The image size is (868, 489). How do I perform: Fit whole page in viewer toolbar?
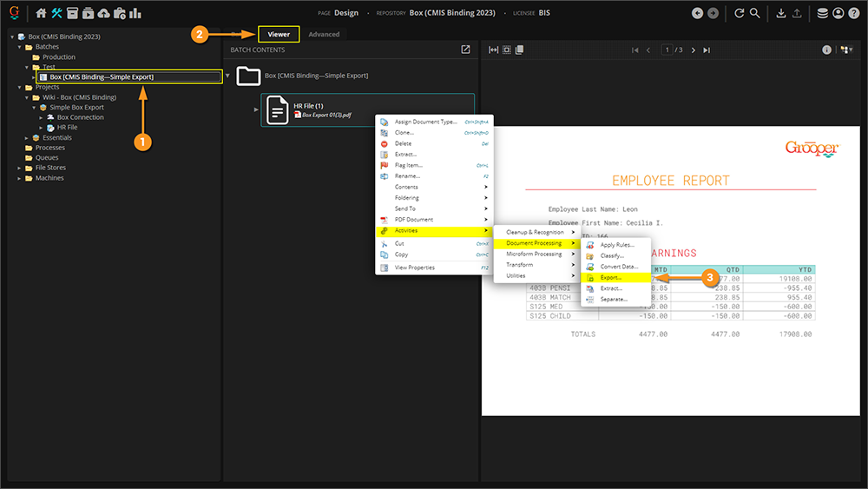(x=507, y=50)
